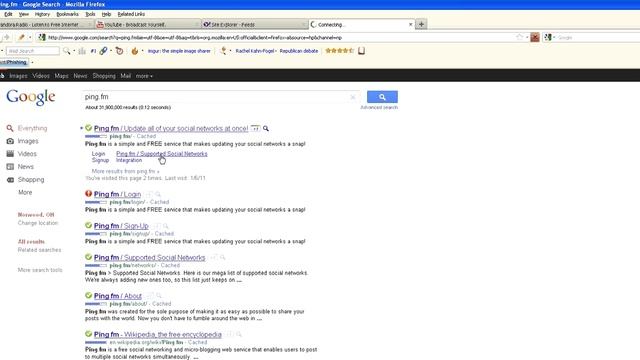Open the Tools menu
The height and width of the screenshot is (360, 640).
[x=90, y=14]
